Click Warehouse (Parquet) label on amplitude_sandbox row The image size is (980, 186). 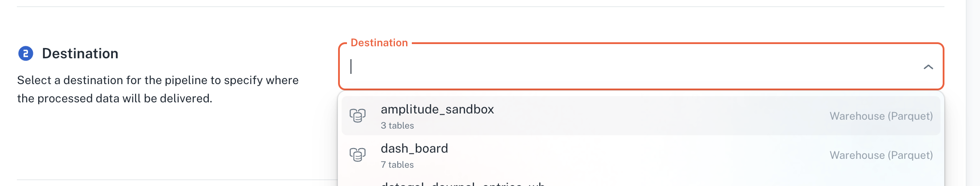[881, 116]
